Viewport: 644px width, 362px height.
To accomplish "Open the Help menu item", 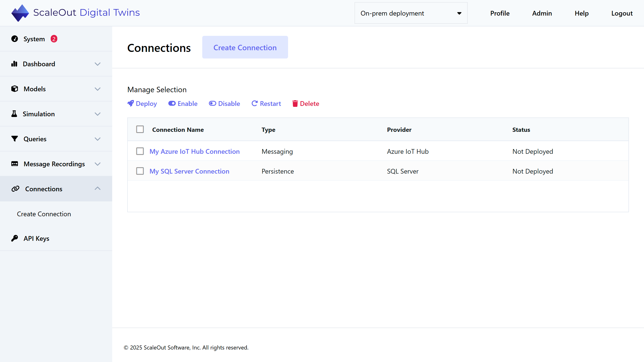I will (x=582, y=13).
